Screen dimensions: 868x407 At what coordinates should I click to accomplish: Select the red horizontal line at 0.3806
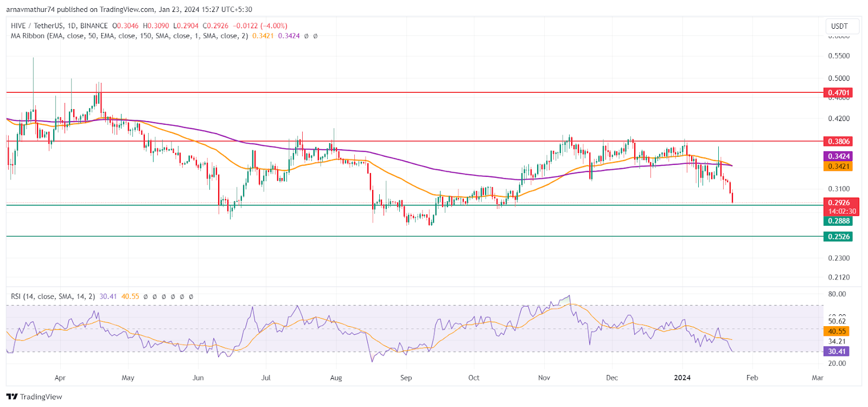(x=414, y=141)
